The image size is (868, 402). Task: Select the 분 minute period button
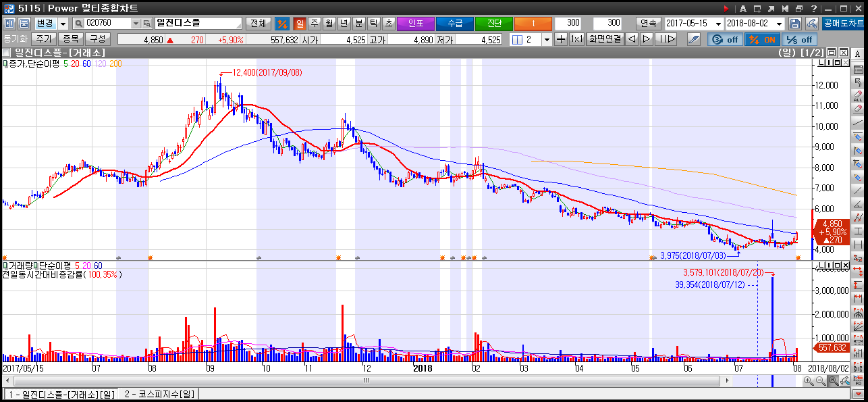point(359,23)
